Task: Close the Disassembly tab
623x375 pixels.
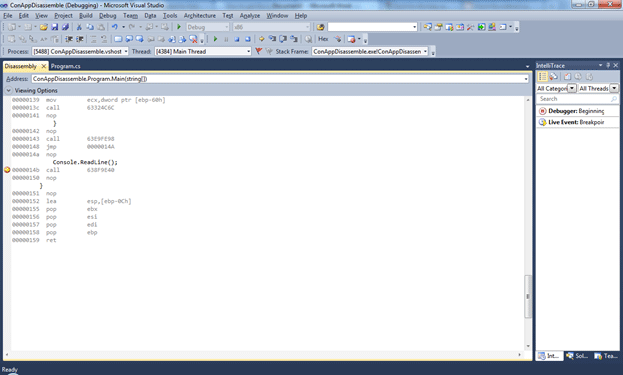Action: (44, 66)
